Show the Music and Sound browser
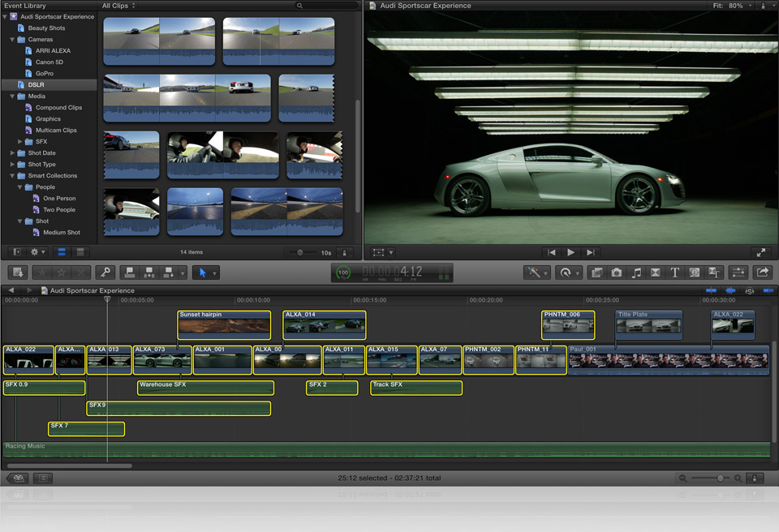The width and height of the screenshot is (779, 532). 636,272
